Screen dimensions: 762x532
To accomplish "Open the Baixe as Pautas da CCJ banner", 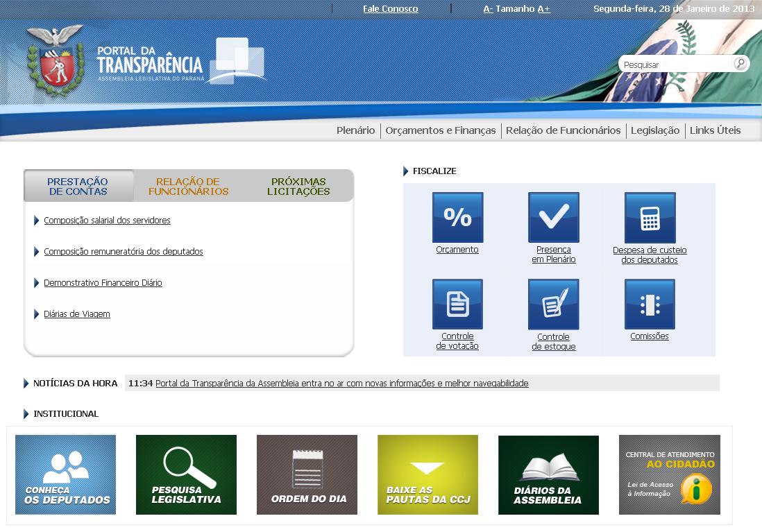I will (x=427, y=474).
